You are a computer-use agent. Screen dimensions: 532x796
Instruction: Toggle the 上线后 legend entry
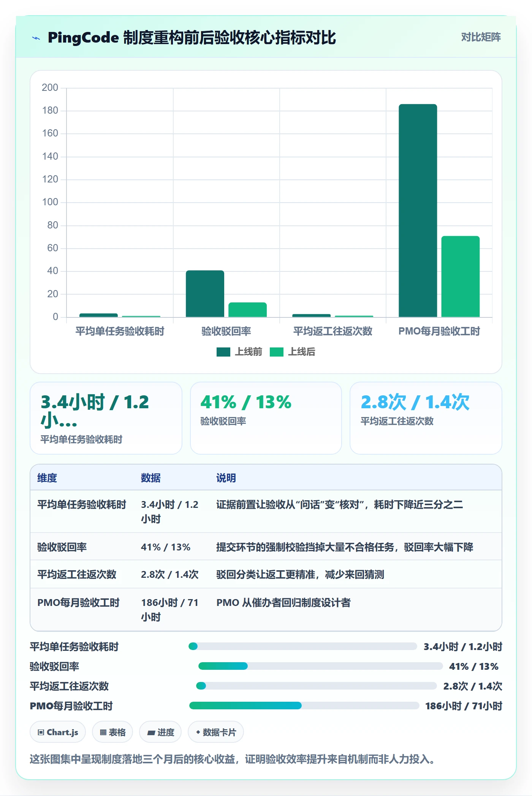(293, 352)
